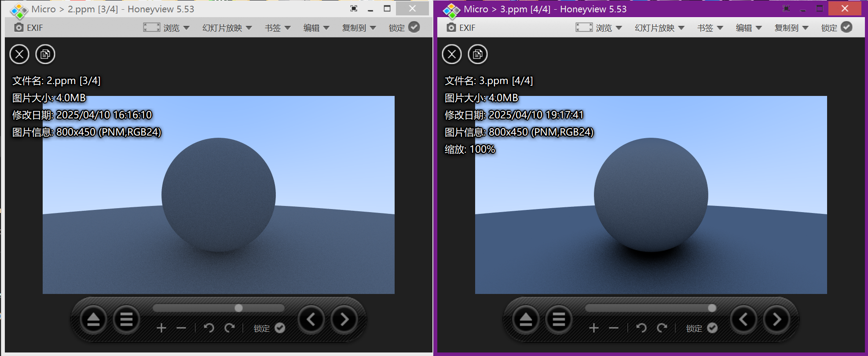868x356 pixels.
Task: Click Micro folder in 3.ppm title
Action: 476,9
